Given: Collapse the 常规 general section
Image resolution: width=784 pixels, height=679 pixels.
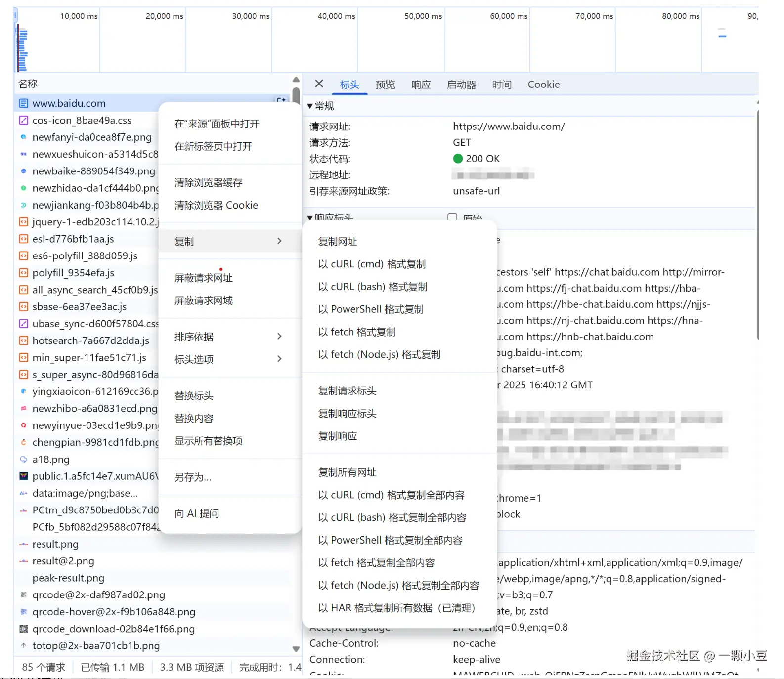Looking at the screenshot, I should pos(310,106).
